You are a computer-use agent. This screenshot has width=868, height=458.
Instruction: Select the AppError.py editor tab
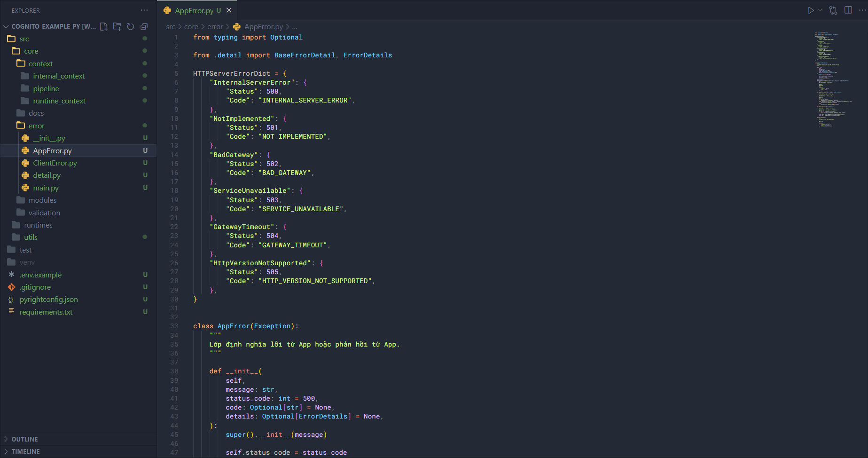(x=194, y=10)
